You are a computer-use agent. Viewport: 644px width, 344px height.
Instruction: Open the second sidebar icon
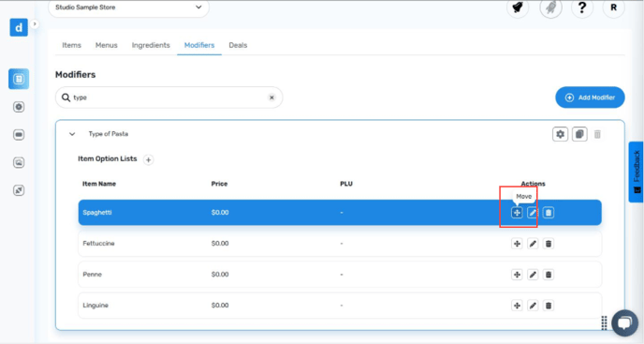click(x=19, y=107)
